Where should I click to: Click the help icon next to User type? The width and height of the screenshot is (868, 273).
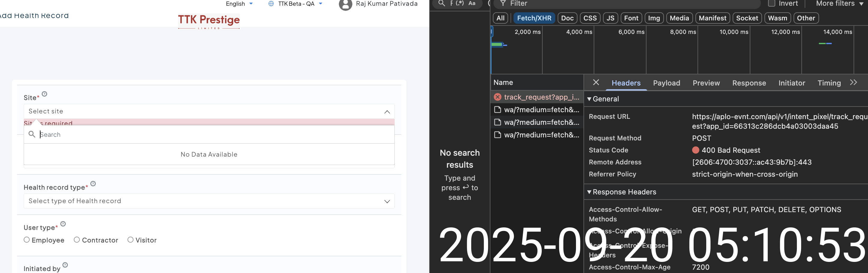[x=63, y=224]
